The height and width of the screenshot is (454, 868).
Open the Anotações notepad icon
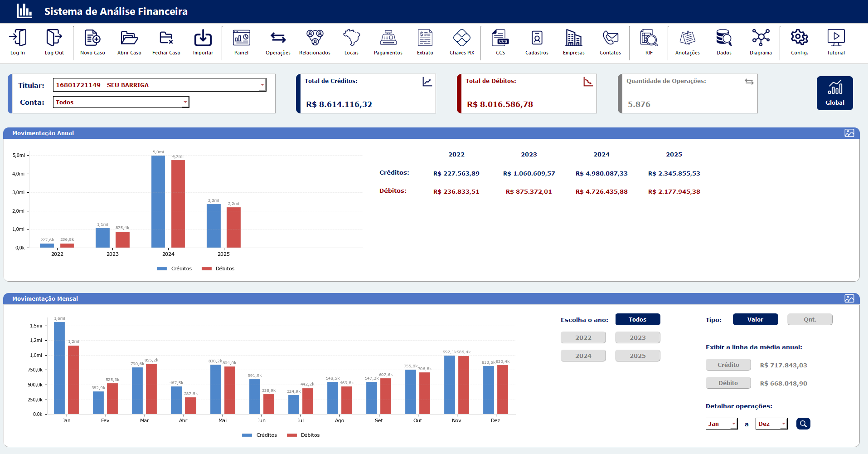[x=688, y=38]
